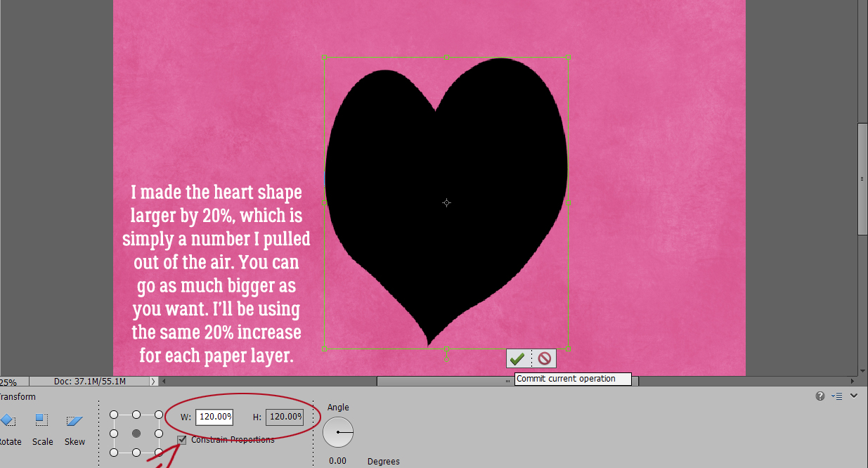
Task: Expand the document info arrow beside Doc size
Action: pyautogui.click(x=154, y=382)
